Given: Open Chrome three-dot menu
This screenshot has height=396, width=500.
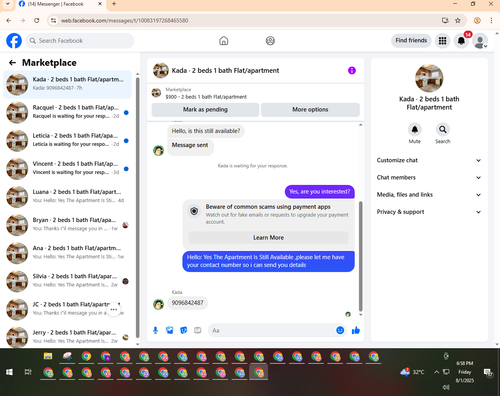Looking at the screenshot, I should click(x=491, y=20).
